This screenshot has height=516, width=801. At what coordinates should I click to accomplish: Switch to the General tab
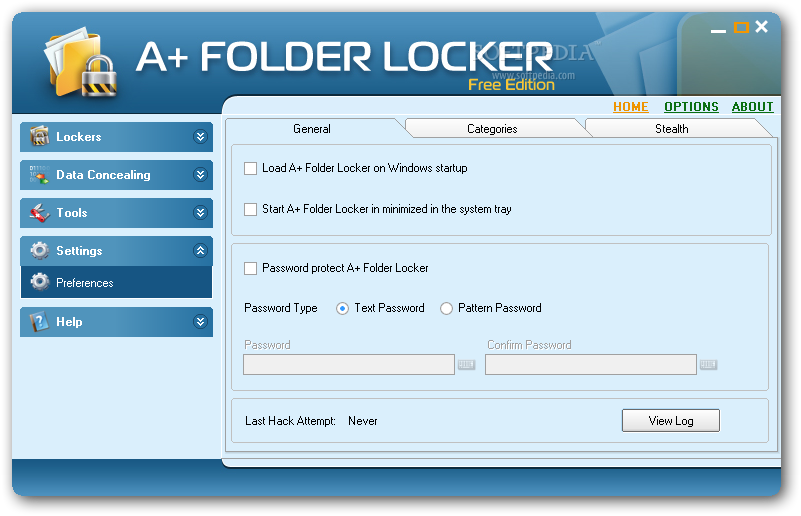pos(312,129)
